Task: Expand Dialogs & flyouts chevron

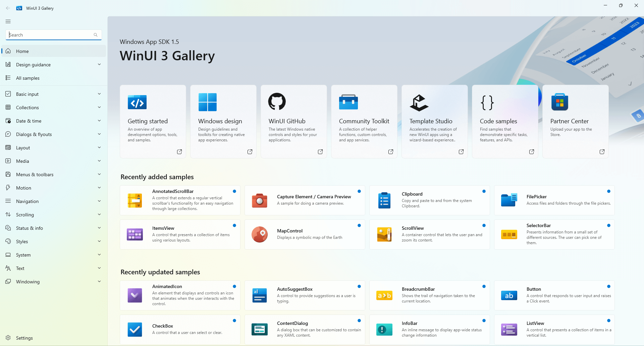Action: pos(99,134)
